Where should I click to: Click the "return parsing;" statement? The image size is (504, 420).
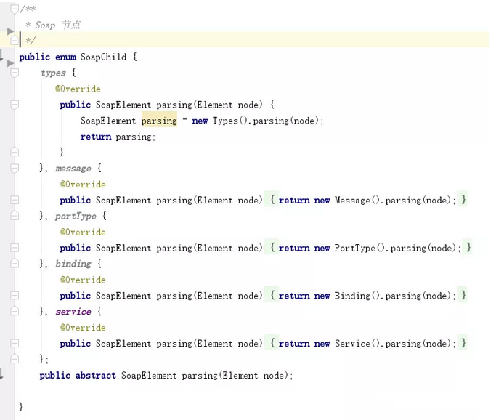tap(118, 137)
